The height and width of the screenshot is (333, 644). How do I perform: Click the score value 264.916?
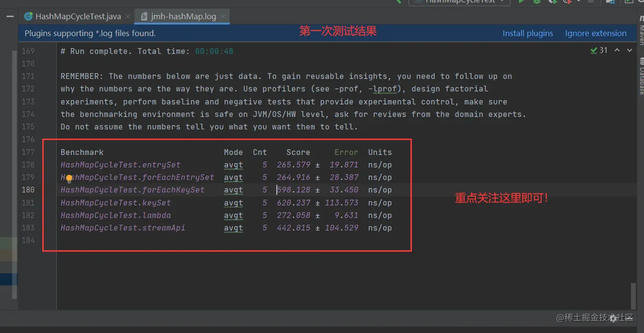(x=294, y=178)
